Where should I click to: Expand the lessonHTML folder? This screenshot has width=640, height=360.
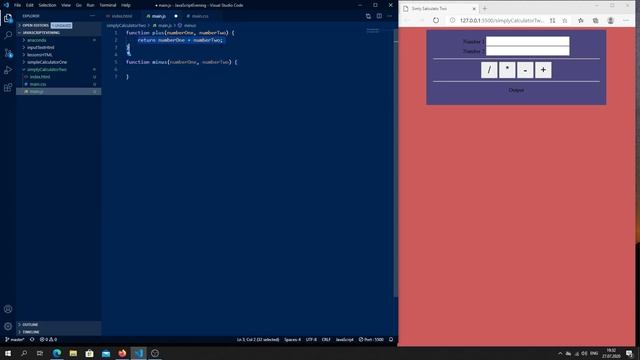coord(40,55)
